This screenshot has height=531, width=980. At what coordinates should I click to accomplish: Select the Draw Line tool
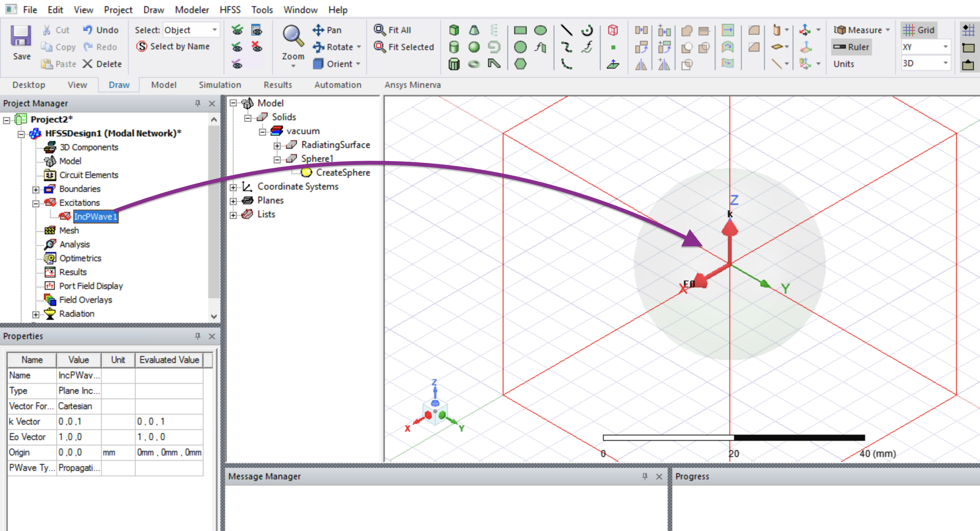pyautogui.click(x=566, y=30)
